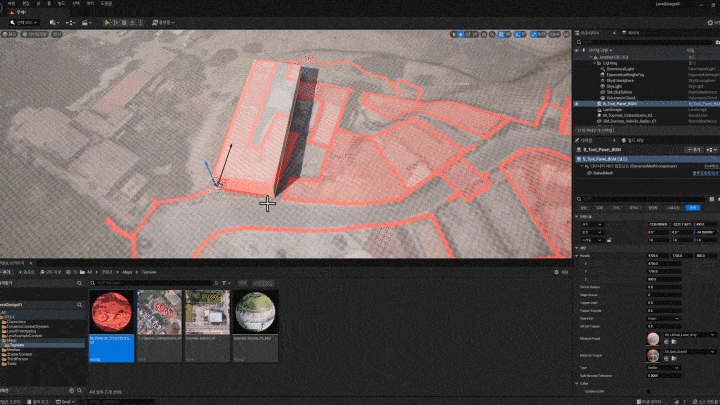Select the highlighted All filter tab in Details
Viewport: 720px width, 405px height.
click(693, 208)
